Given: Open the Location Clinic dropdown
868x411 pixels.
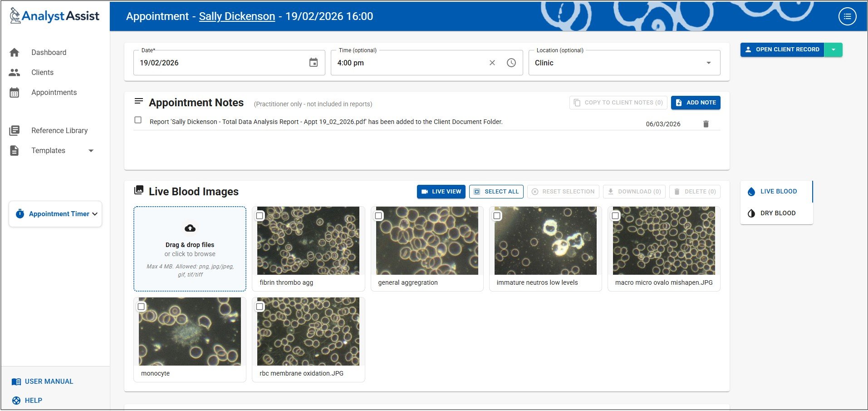Looking at the screenshot, I should pyautogui.click(x=624, y=63).
